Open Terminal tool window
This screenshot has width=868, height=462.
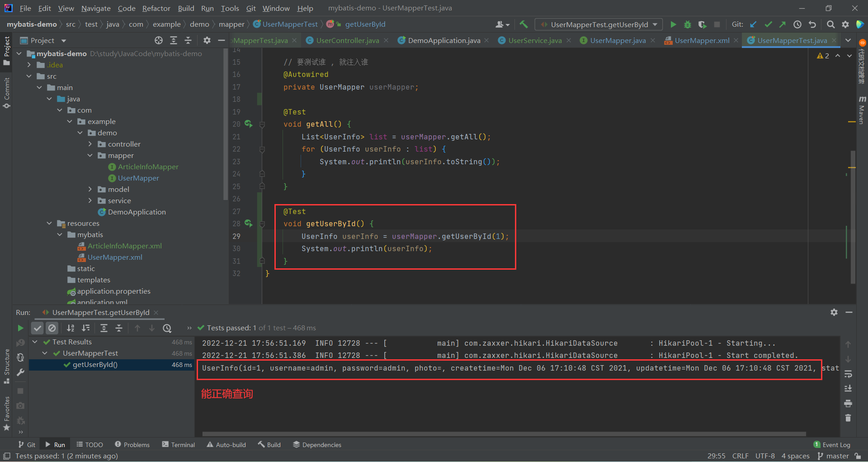[178, 445]
